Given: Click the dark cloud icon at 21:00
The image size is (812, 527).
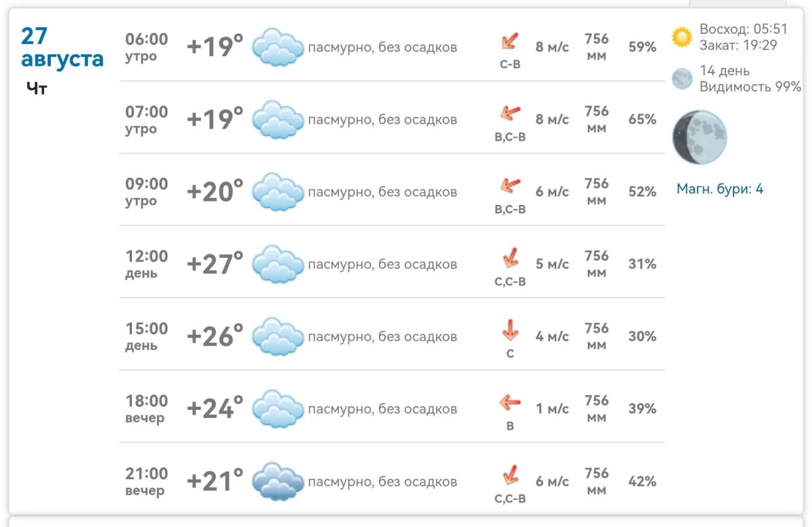Looking at the screenshot, I should tap(277, 482).
